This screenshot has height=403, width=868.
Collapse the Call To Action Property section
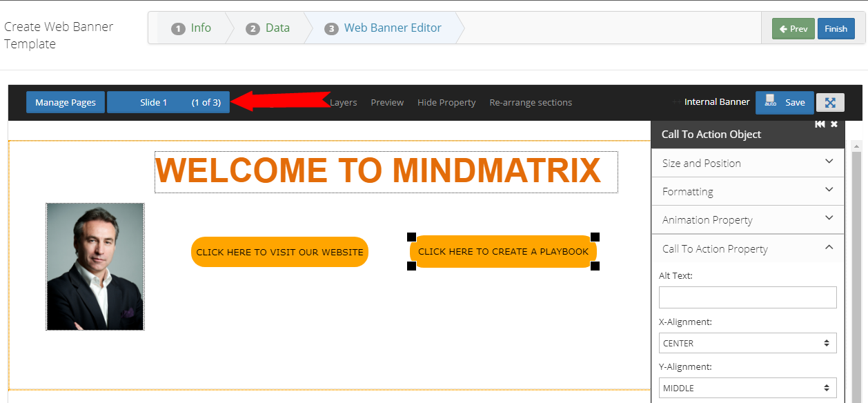pos(747,248)
